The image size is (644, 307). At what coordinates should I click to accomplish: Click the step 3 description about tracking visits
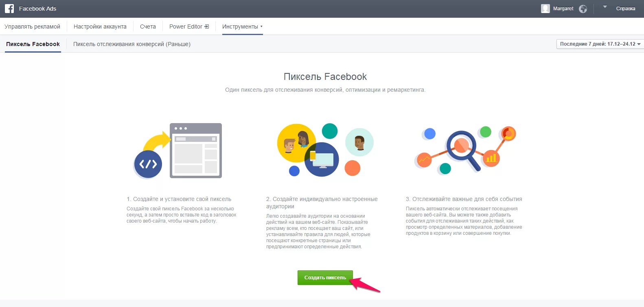464,221
